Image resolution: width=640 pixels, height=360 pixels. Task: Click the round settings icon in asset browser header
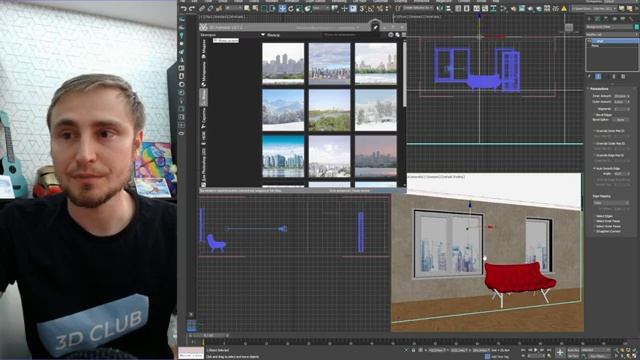pyautogui.click(x=391, y=35)
